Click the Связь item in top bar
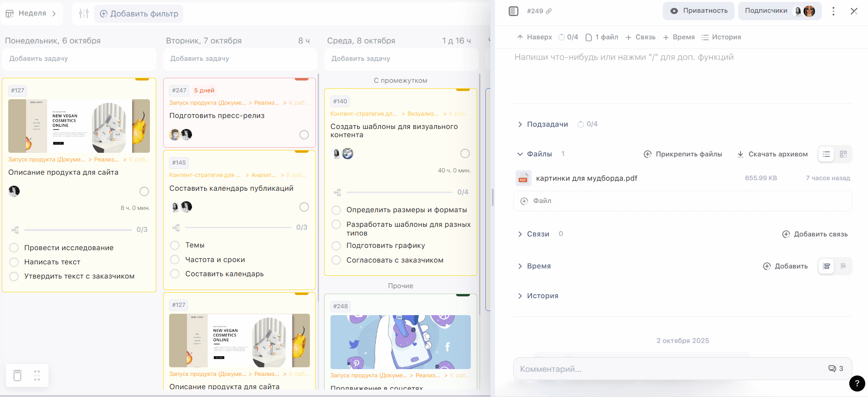 tap(640, 37)
